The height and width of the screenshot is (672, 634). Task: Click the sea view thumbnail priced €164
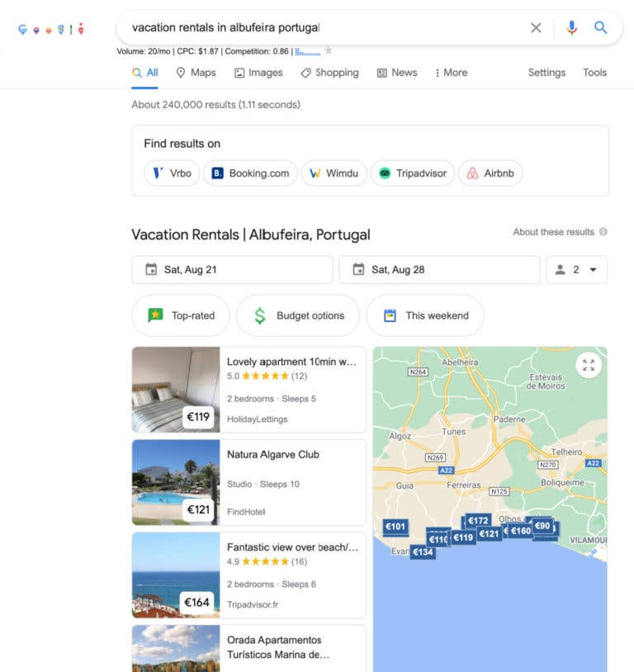pos(176,575)
